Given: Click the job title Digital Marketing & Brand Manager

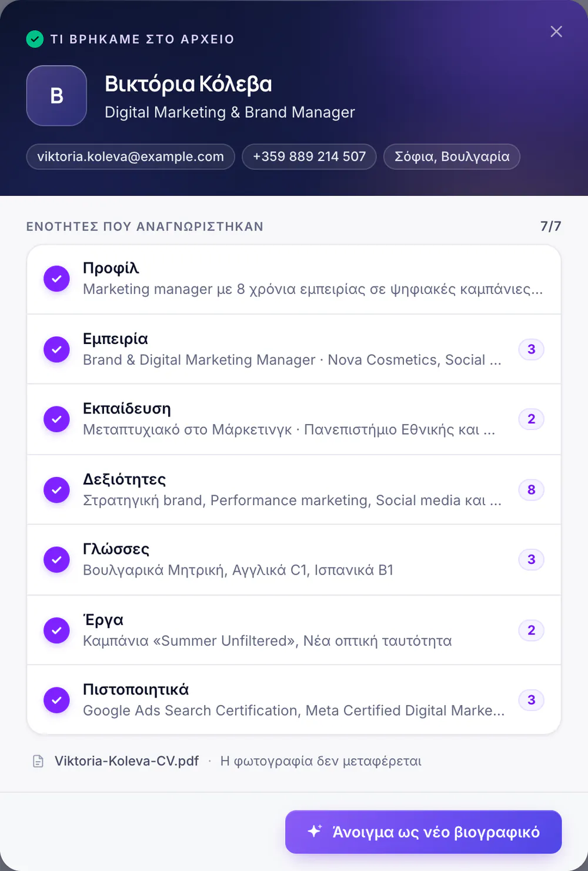Looking at the screenshot, I should 230,112.
